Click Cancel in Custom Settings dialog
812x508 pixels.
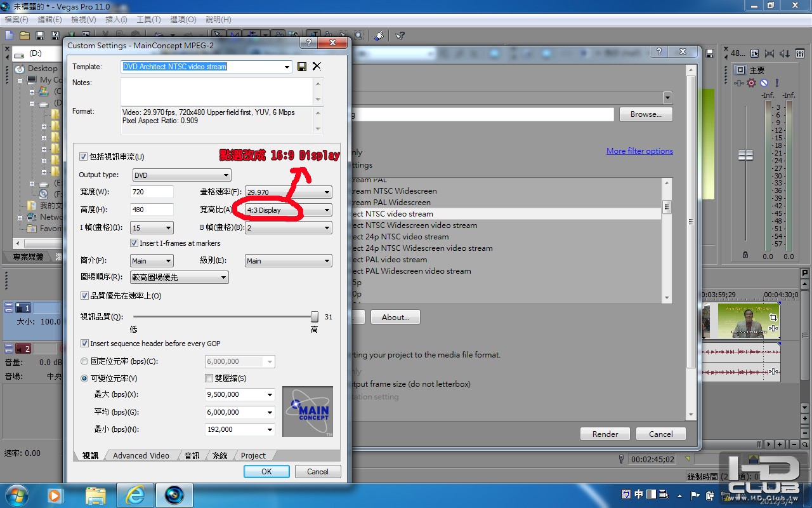[x=318, y=471]
